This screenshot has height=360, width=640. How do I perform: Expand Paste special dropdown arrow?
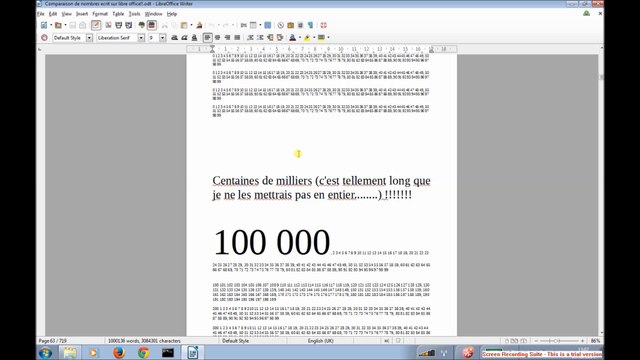[191, 25]
